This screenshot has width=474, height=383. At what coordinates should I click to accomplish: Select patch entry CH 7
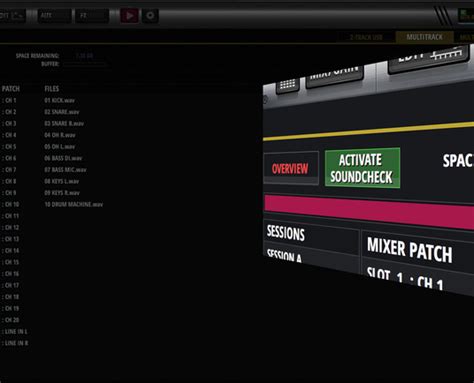9,170
